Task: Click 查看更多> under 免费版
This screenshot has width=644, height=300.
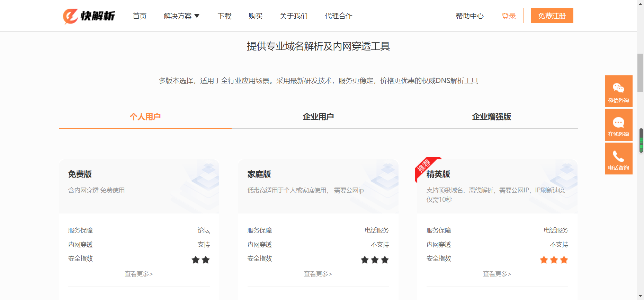Action: 139,274
